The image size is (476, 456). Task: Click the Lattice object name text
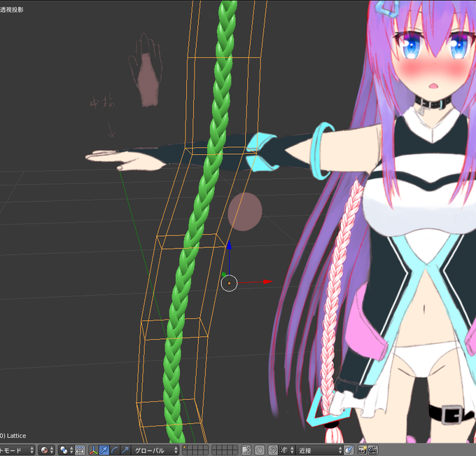coord(16,436)
